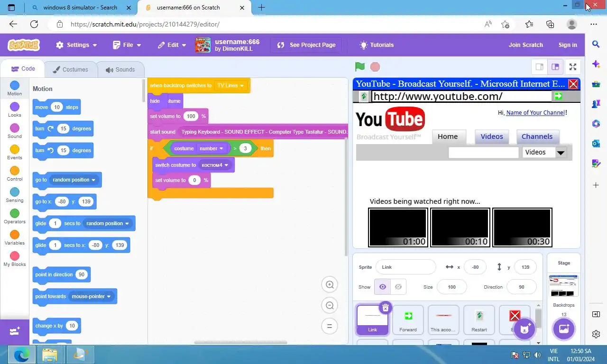The height and width of the screenshot is (364, 607).
Task: Select the Forward sprite thumbnail
Action: (x=408, y=320)
